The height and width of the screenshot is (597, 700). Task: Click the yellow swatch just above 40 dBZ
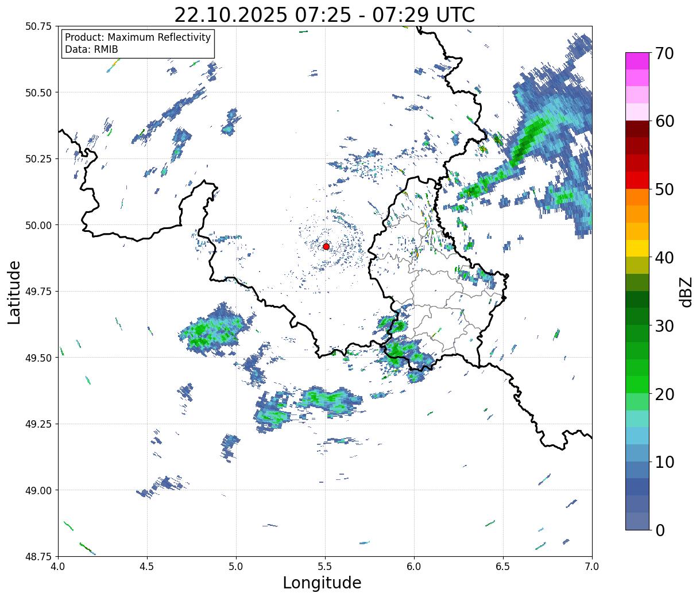[637, 248]
